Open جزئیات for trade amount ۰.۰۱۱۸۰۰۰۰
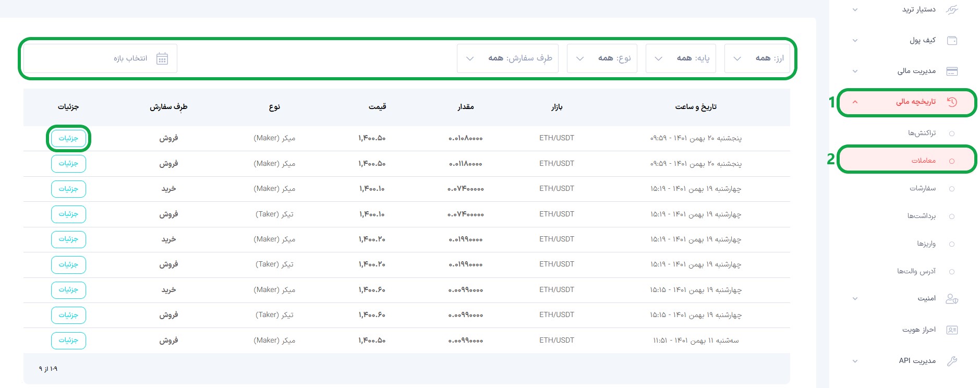The image size is (980, 388). pyautogui.click(x=68, y=164)
